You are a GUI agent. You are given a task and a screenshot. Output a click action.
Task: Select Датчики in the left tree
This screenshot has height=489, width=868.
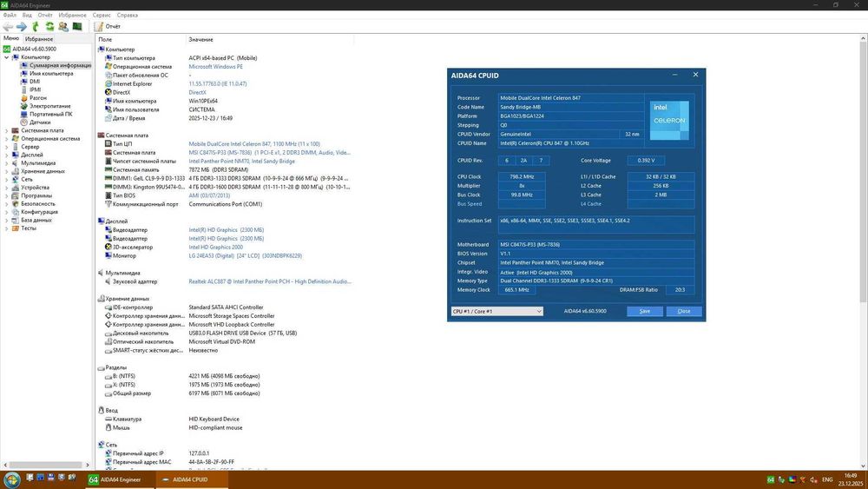40,122
